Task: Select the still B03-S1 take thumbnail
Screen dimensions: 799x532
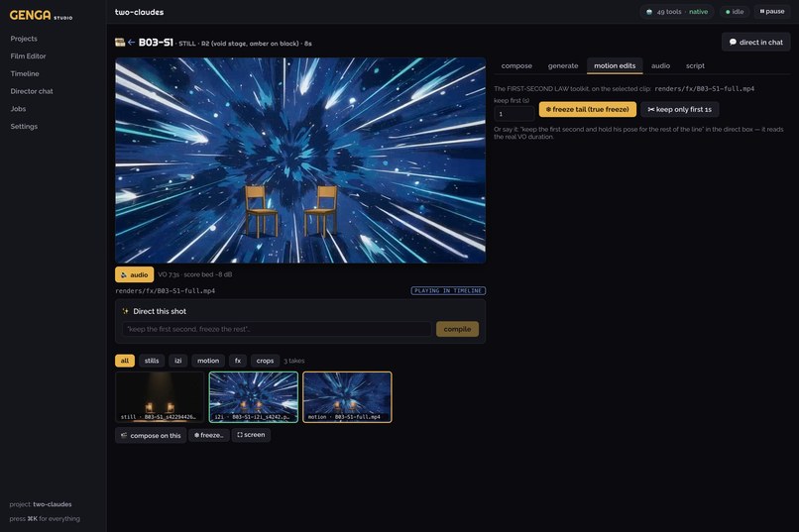Action: pos(160,397)
